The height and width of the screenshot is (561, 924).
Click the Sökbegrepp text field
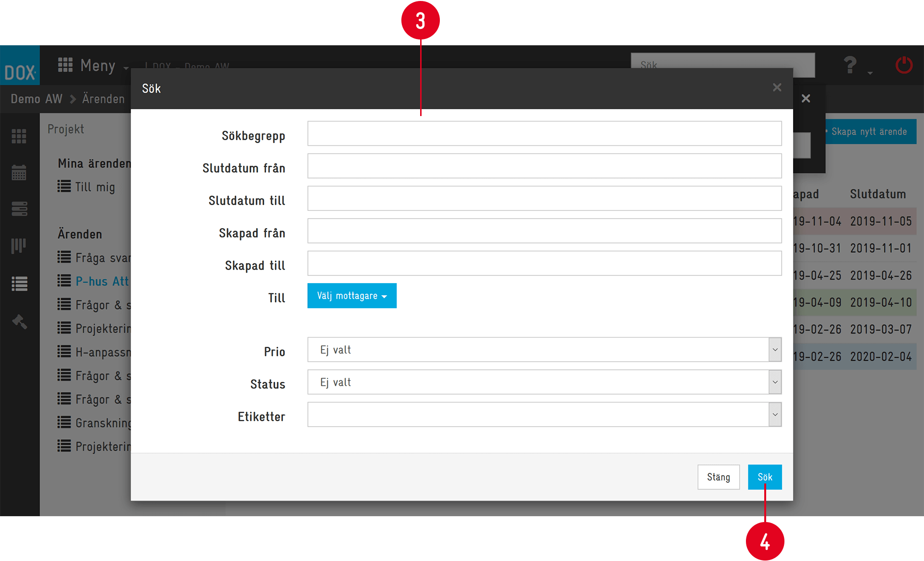pos(544,133)
